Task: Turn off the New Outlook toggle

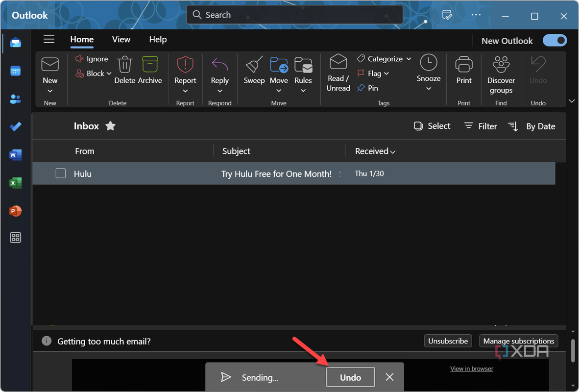Action: [555, 40]
